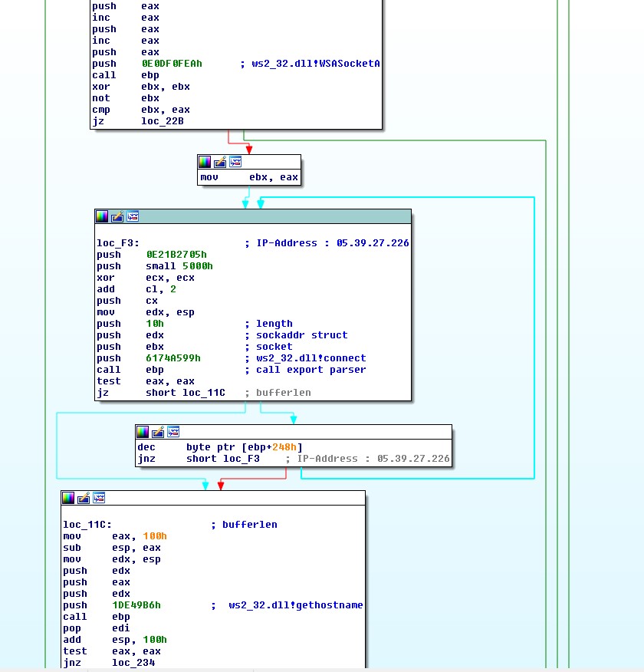The height and width of the screenshot is (672, 644).
Task: Click group nodes icon of loc_11C block
Action: 100,498
